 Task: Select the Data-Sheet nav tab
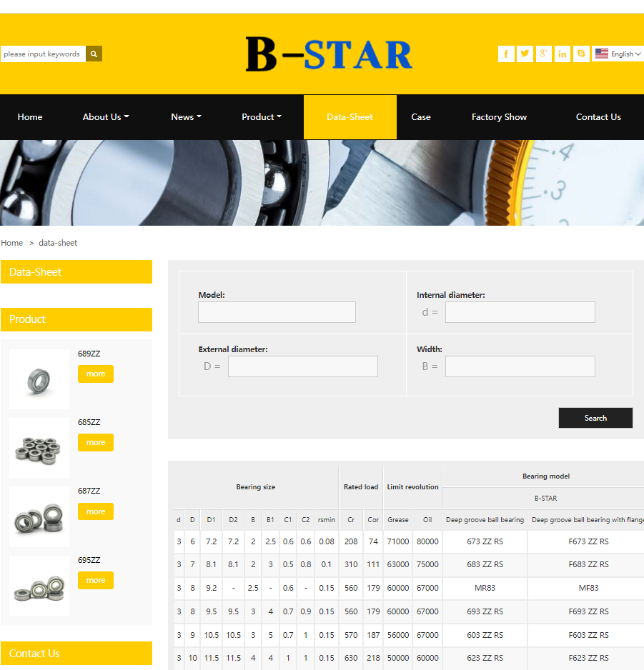point(350,117)
